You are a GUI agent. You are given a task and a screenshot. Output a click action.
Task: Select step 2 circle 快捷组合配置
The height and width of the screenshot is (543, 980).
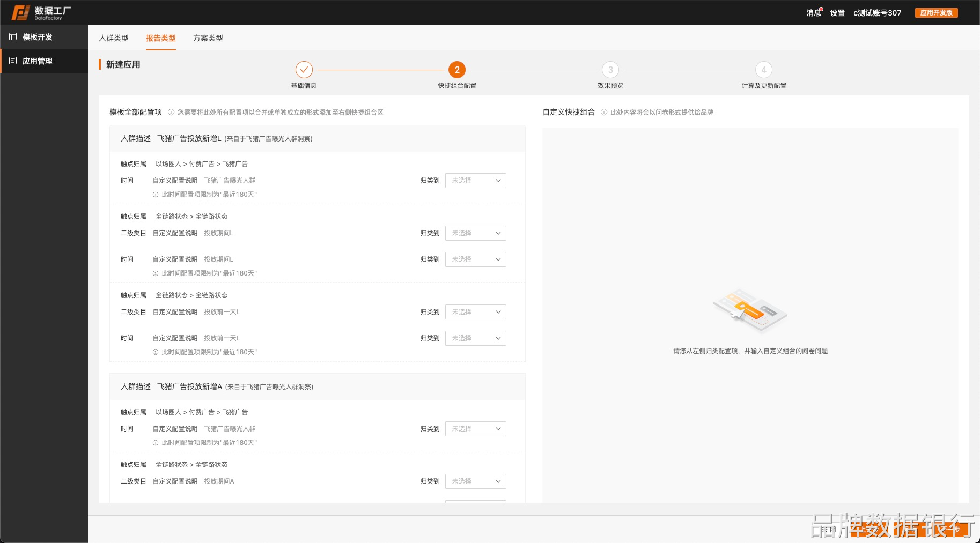point(457,70)
